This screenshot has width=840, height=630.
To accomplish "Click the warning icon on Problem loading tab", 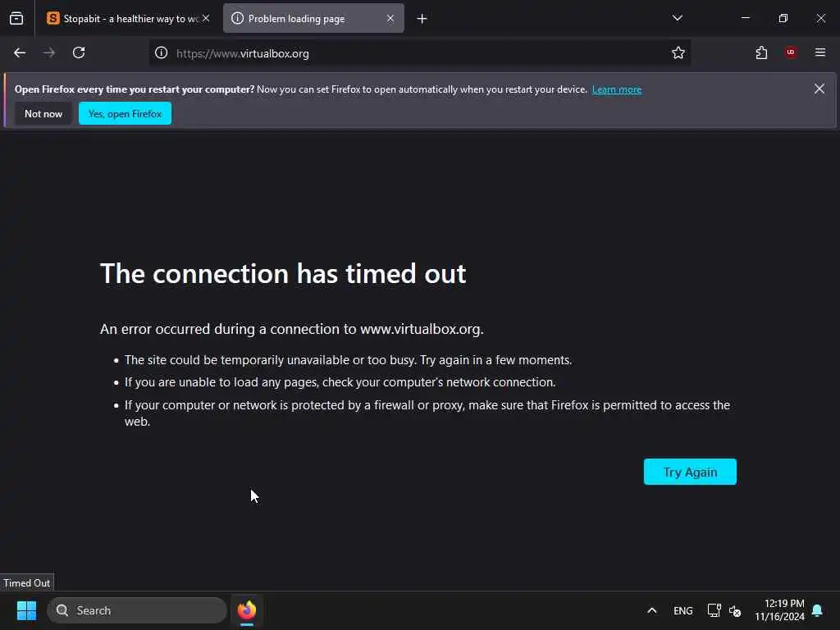I will tap(237, 18).
